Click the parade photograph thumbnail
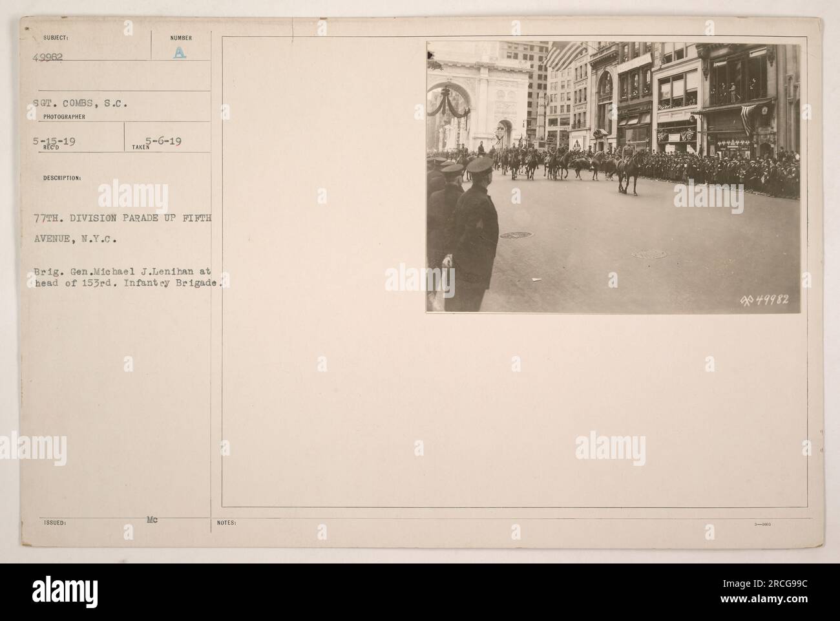 coord(613,178)
